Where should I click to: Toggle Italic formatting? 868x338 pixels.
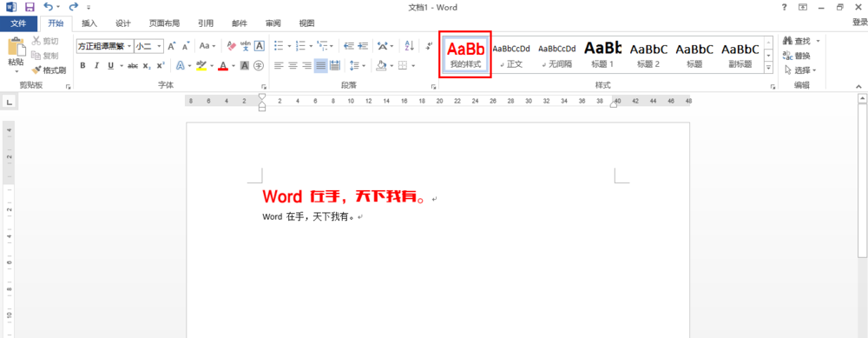pyautogui.click(x=96, y=65)
